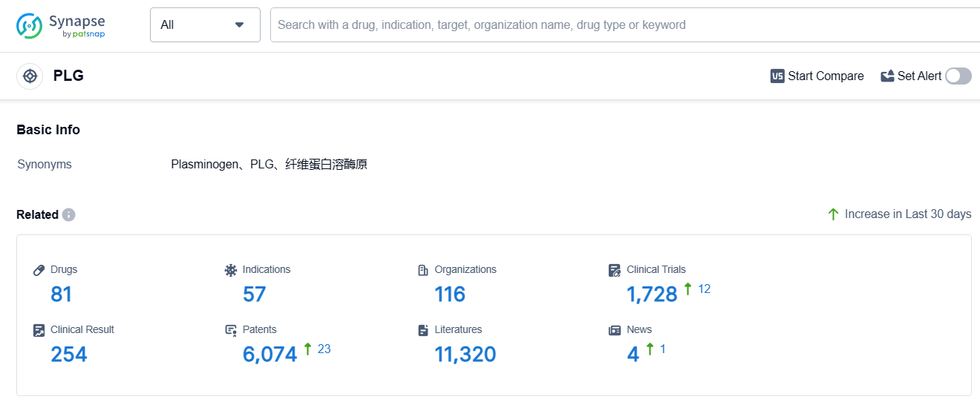This screenshot has width=980, height=405.
Task: Expand the dropdown arrow next to All
Action: tap(239, 25)
